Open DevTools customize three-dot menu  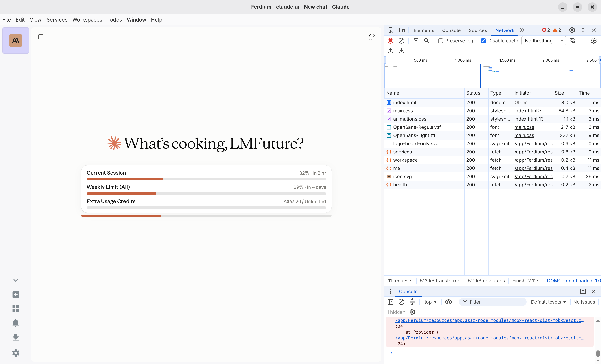click(x=583, y=30)
